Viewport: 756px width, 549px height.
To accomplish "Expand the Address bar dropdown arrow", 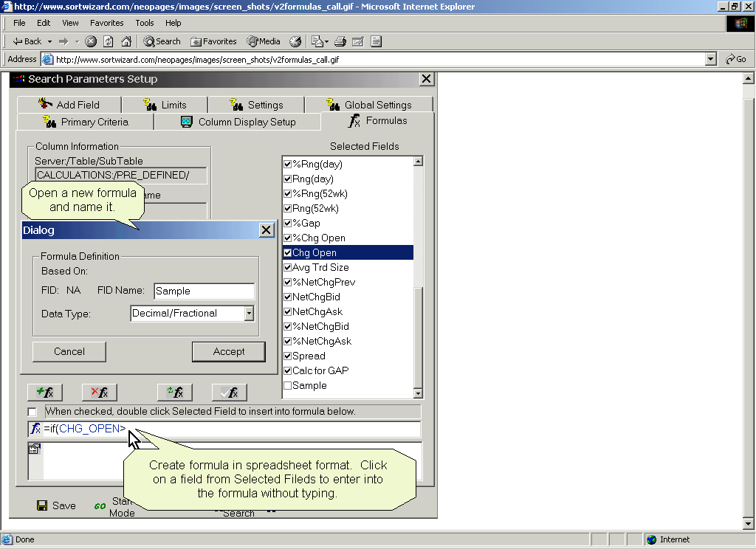I will coord(710,59).
